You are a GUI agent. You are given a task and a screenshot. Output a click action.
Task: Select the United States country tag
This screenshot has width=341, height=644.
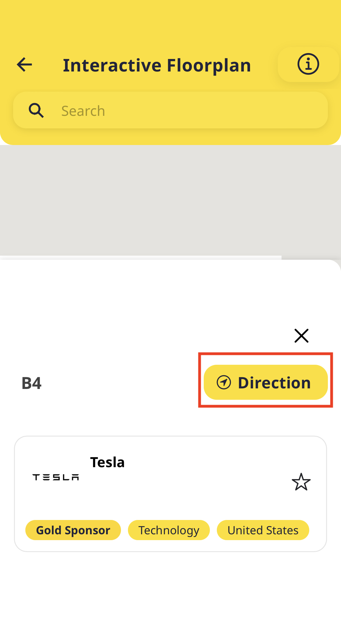[263, 530]
